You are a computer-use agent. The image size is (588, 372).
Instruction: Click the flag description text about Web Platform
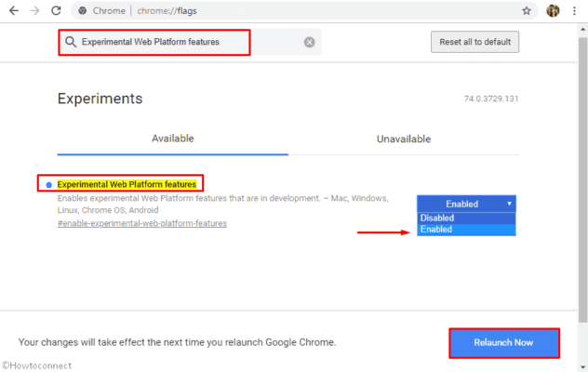tap(222, 204)
